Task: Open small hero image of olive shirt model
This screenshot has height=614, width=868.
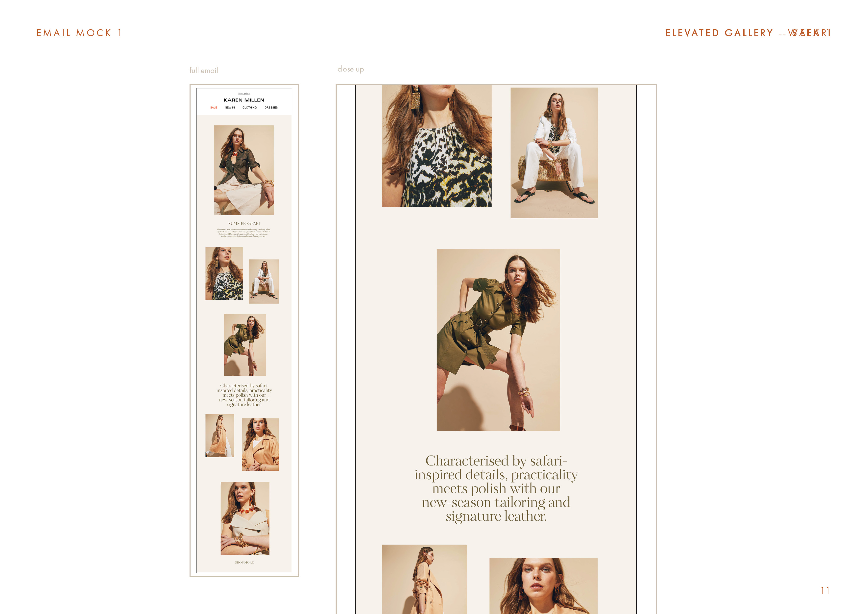Action: click(x=244, y=170)
